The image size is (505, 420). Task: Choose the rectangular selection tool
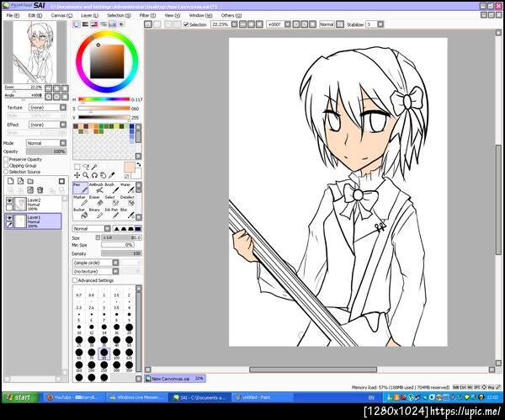coord(77,167)
